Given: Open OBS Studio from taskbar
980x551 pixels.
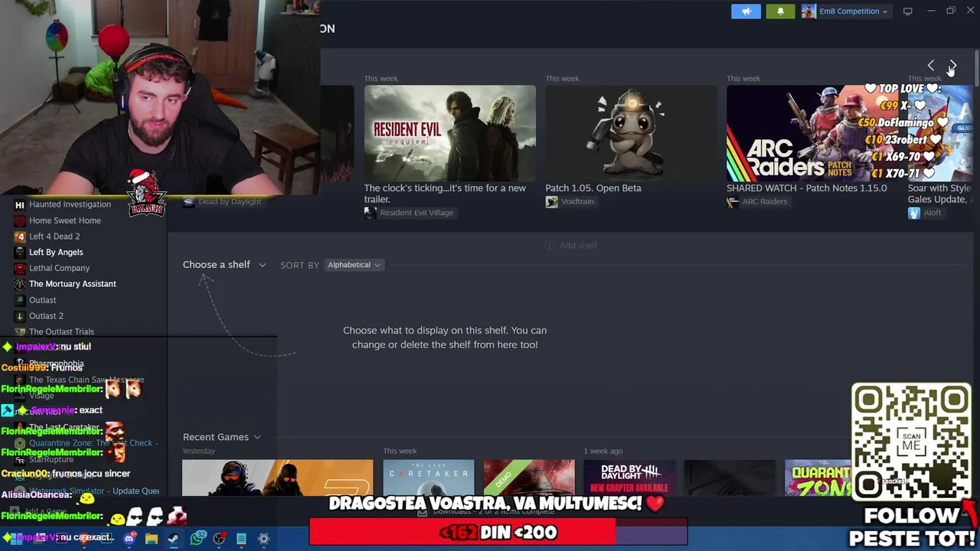Looking at the screenshot, I should point(219,539).
